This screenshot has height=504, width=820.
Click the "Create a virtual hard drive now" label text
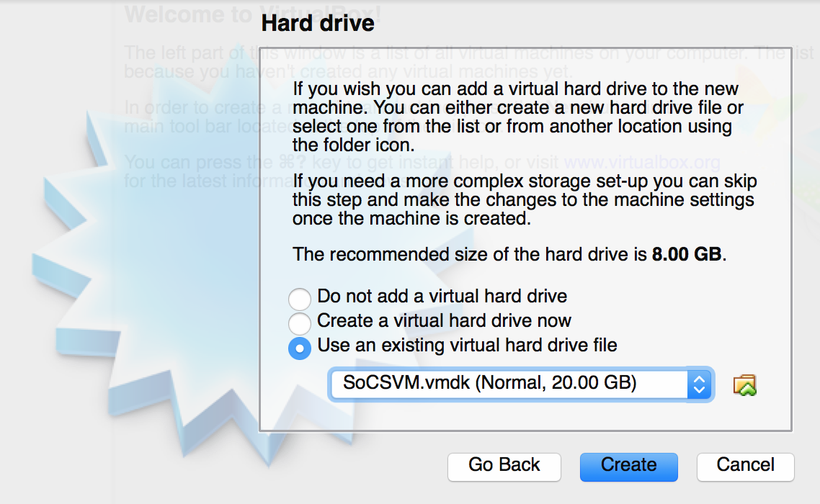(444, 321)
